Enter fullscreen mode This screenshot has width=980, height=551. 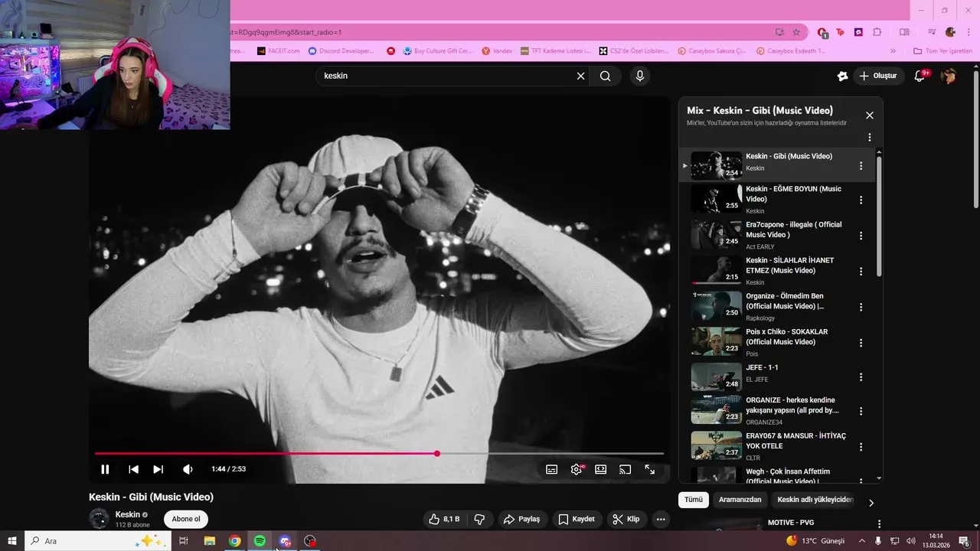pos(649,469)
